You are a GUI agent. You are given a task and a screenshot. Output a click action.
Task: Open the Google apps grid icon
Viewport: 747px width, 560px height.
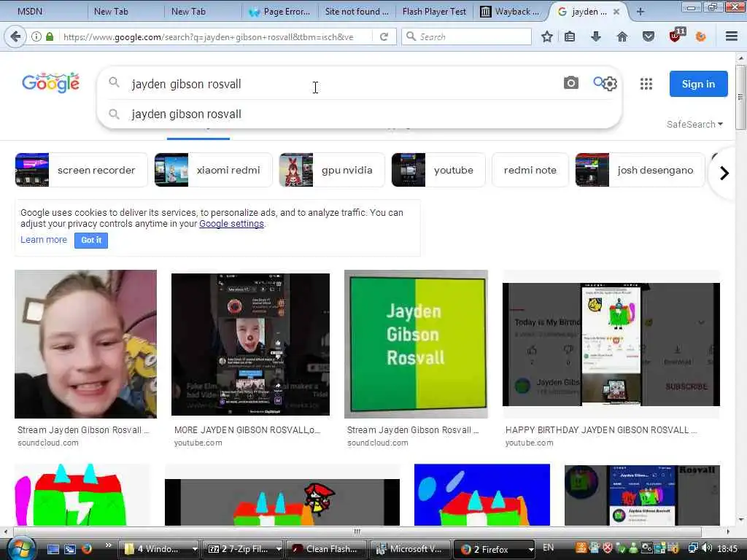646,85
